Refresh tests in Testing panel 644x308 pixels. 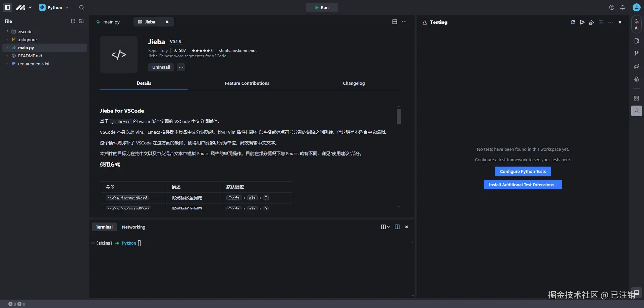573,22
